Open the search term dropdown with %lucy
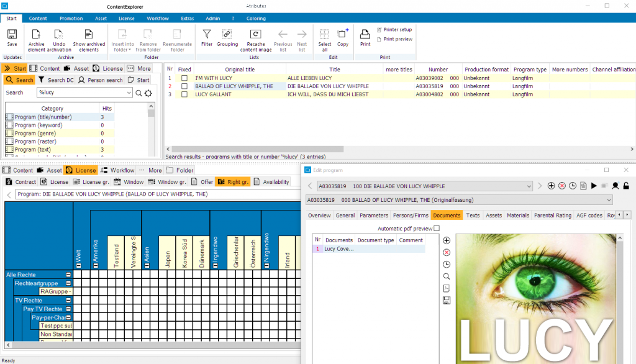This screenshot has width=636, height=364. click(128, 93)
